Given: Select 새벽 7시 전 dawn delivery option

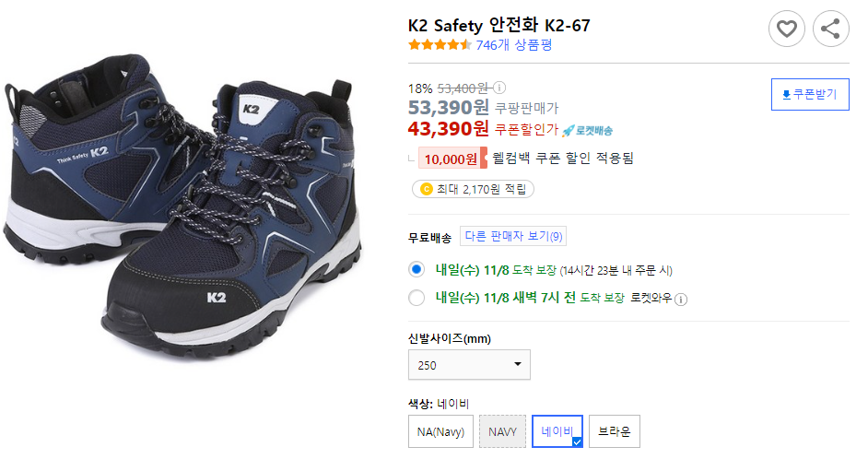Looking at the screenshot, I should click(x=416, y=298).
